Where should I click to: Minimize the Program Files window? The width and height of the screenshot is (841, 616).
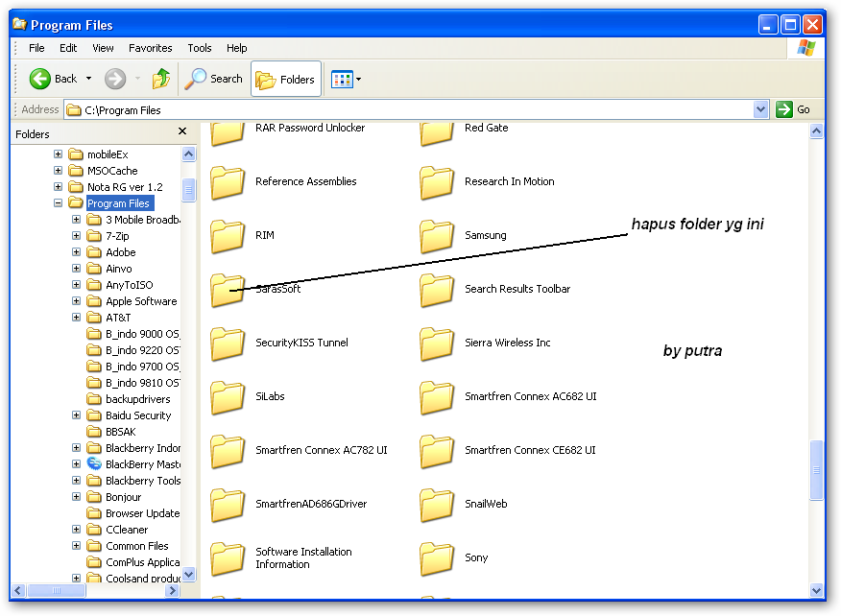[767, 25]
